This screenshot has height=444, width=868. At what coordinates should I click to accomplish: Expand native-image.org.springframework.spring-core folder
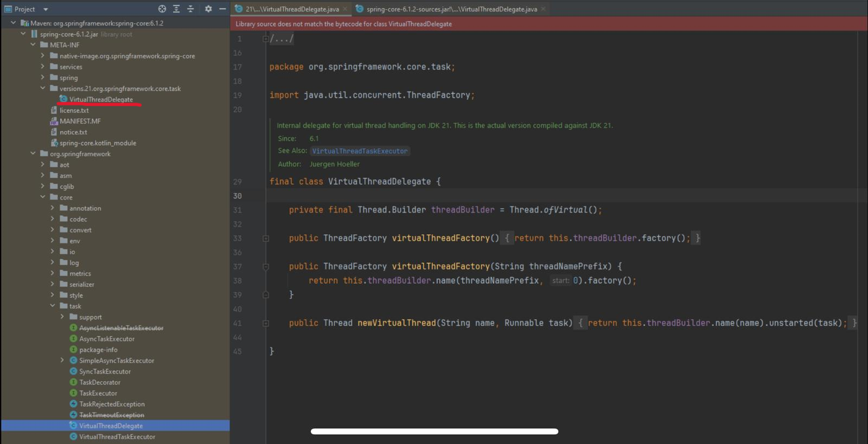tap(43, 55)
